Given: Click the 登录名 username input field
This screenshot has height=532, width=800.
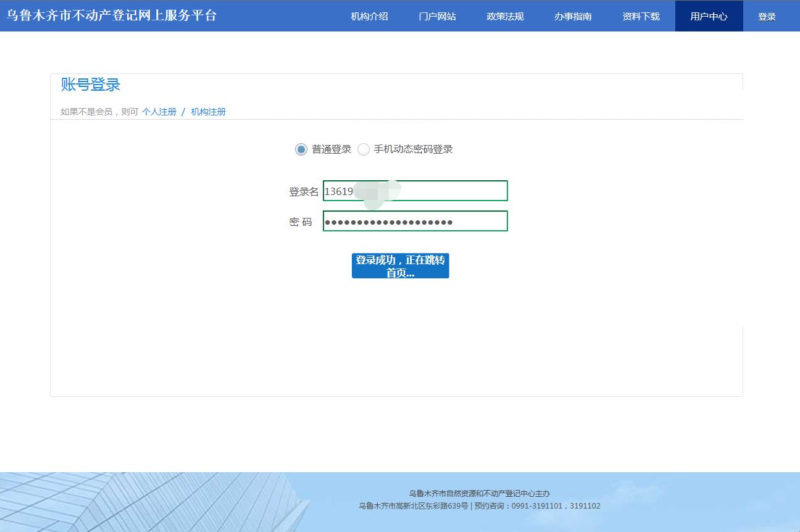Looking at the screenshot, I should point(415,191).
